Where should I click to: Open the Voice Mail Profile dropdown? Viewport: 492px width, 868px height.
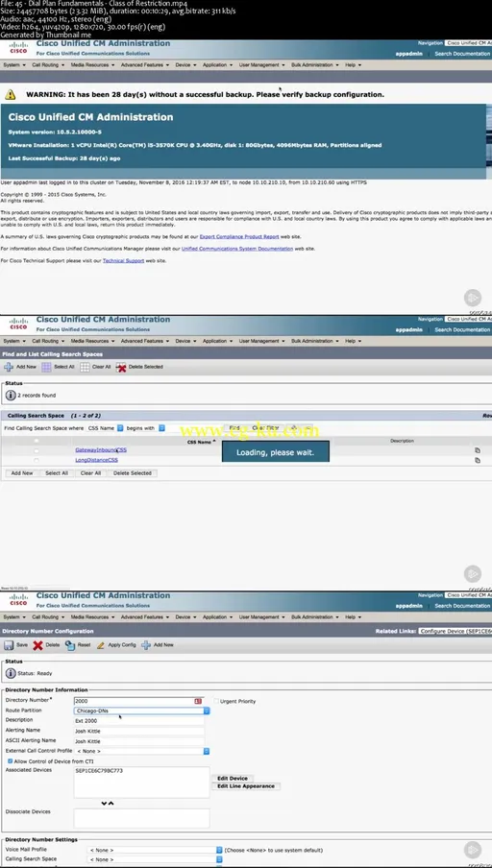coord(156,850)
